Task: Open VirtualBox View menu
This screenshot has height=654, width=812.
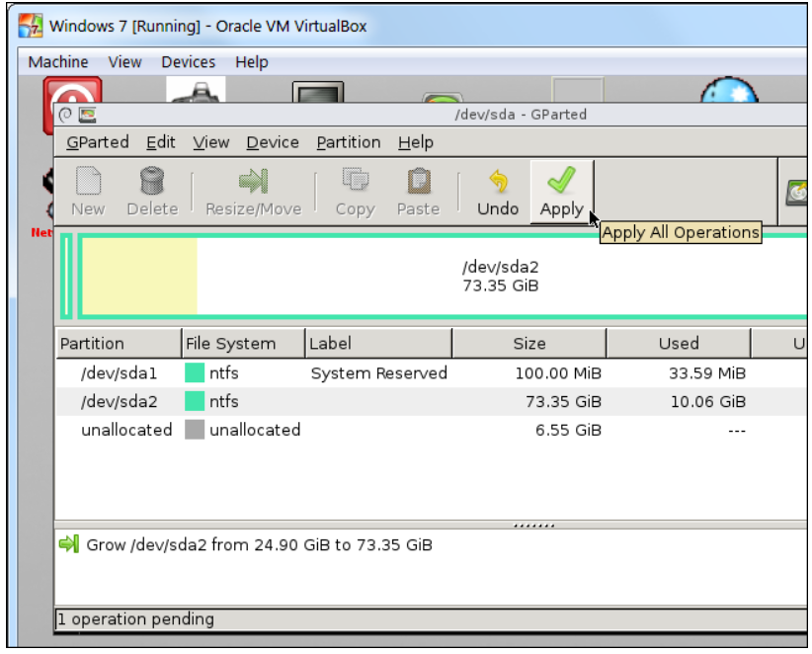Action: coord(124,62)
